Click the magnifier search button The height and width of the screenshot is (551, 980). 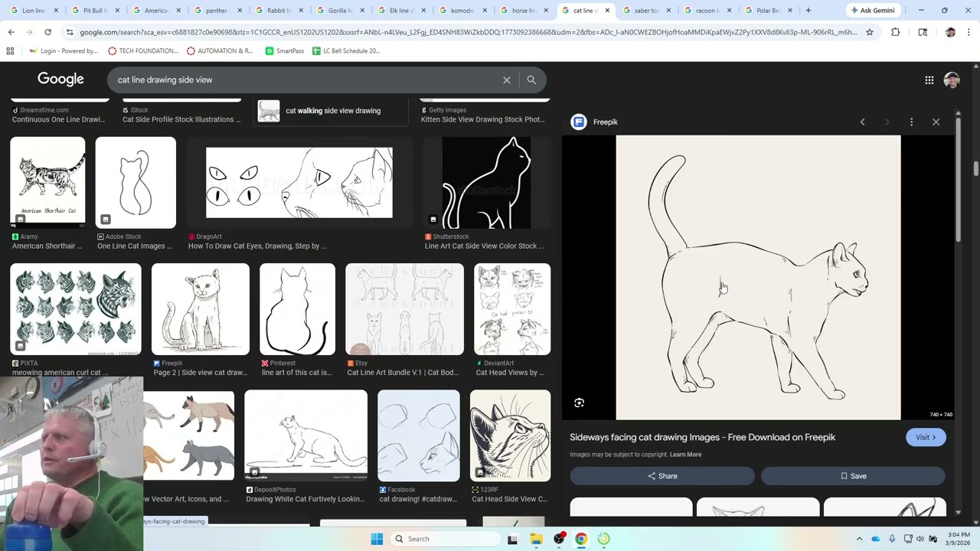[x=531, y=80]
